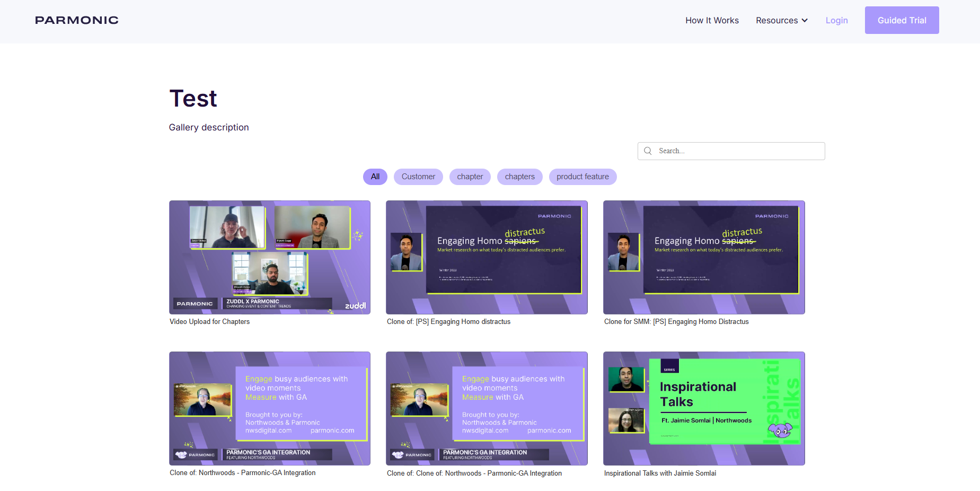Click the 'Test' gallery heading
The width and height of the screenshot is (980, 491).
(x=193, y=99)
